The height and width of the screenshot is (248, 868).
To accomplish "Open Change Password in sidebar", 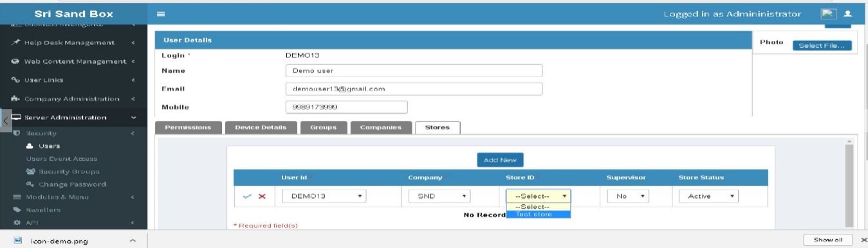I will click(x=72, y=184).
